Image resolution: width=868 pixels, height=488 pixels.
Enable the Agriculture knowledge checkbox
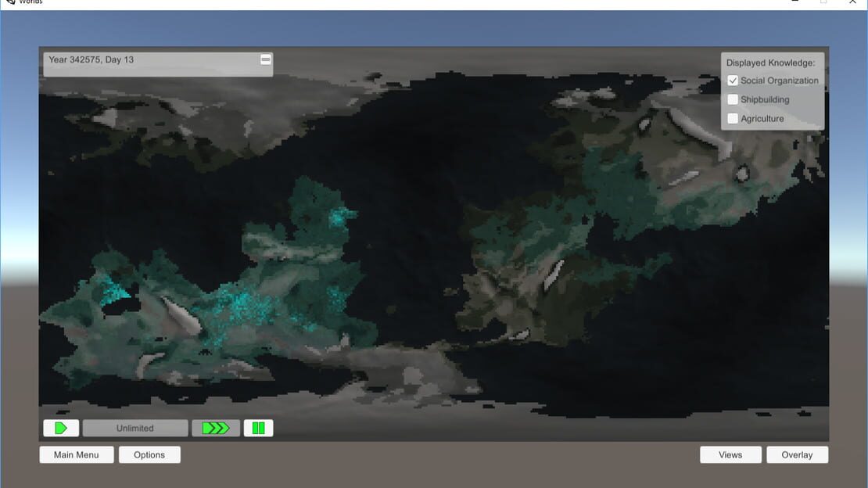coord(733,119)
